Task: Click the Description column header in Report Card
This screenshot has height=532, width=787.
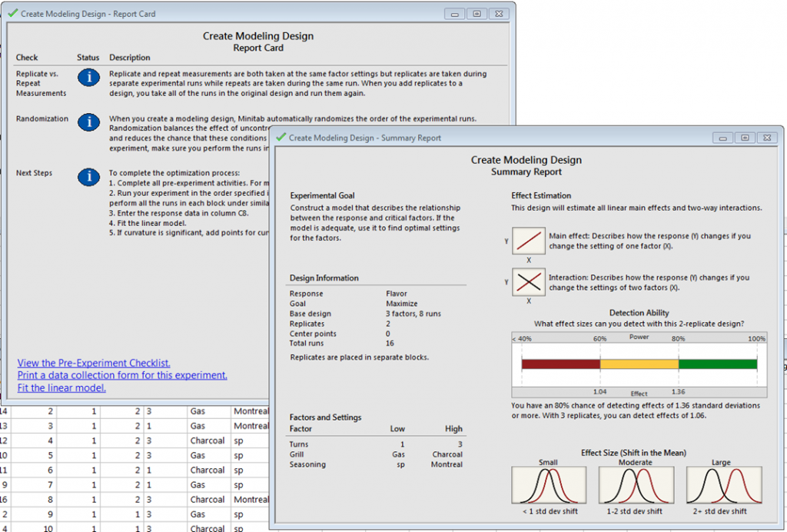Action: click(129, 57)
